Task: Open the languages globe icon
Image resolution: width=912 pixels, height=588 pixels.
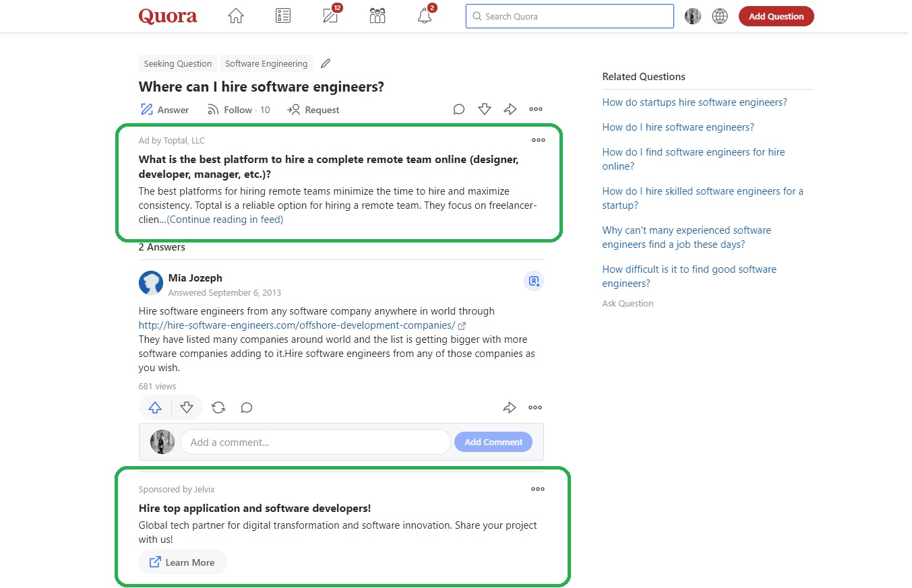Action: [720, 16]
